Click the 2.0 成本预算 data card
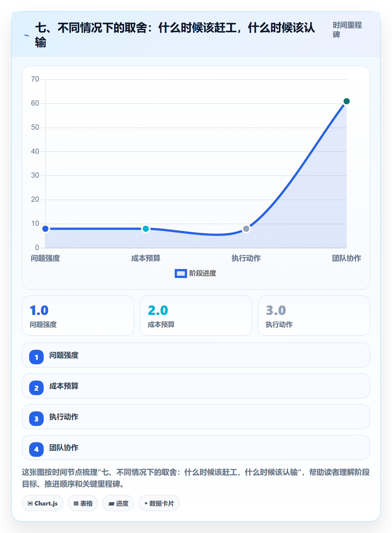This screenshot has height=533, width=392. tap(196, 316)
